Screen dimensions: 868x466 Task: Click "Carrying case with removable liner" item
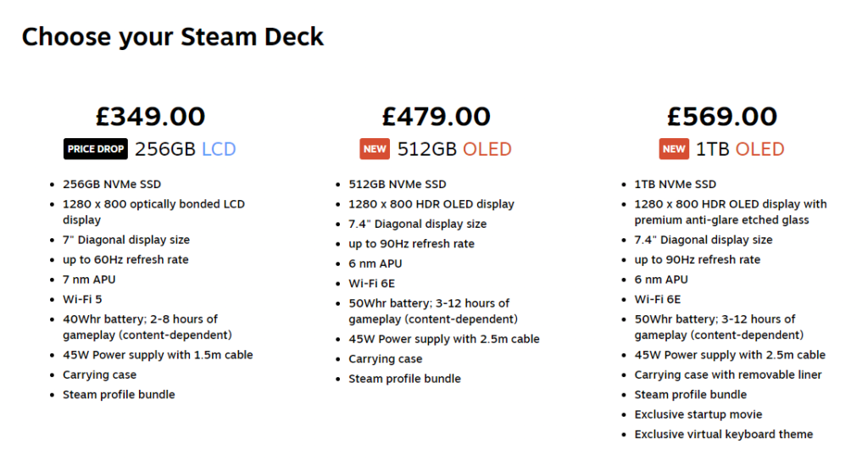click(x=728, y=374)
